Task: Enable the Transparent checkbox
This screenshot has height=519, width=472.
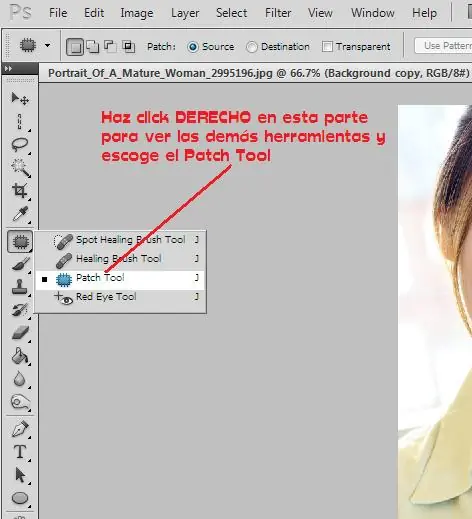Action: pyautogui.click(x=327, y=47)
